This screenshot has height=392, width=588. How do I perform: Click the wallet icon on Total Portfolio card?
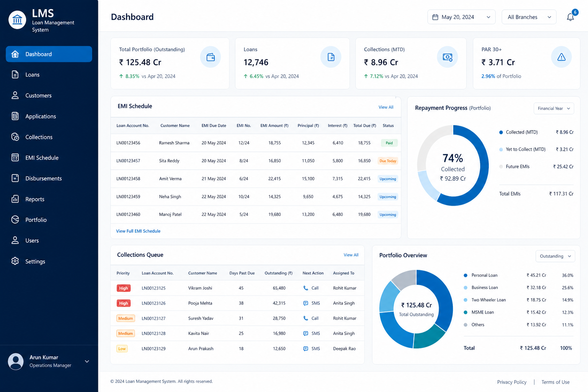click(x=211, y=57)
